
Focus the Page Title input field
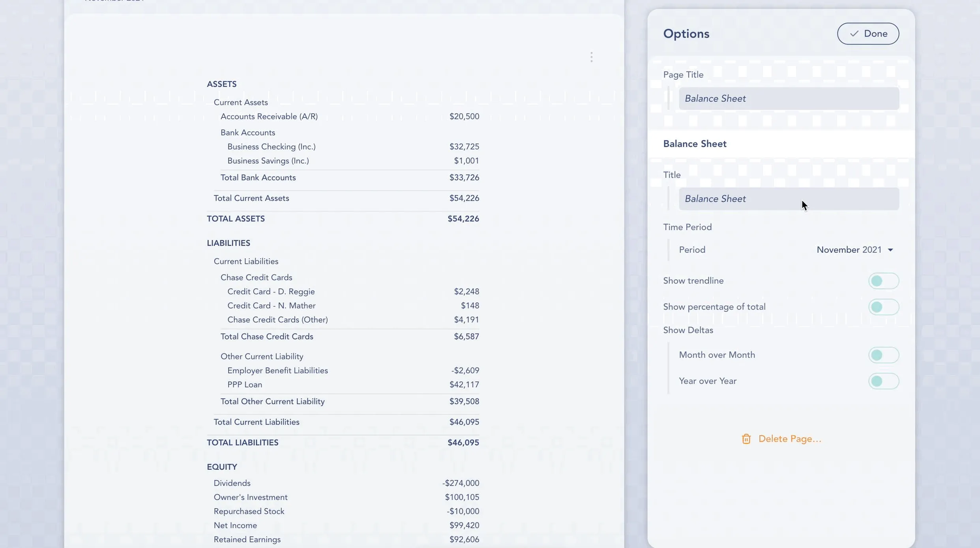(789, 99)
